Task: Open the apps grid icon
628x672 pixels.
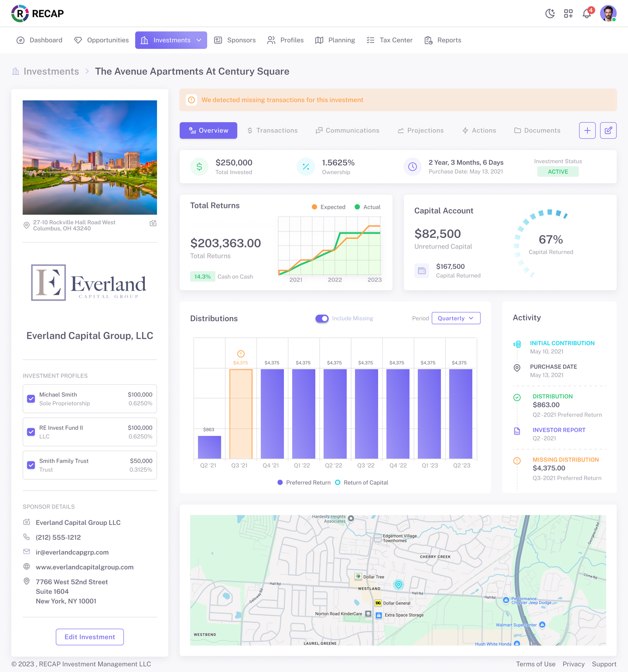Action: [x=568, y=14]
